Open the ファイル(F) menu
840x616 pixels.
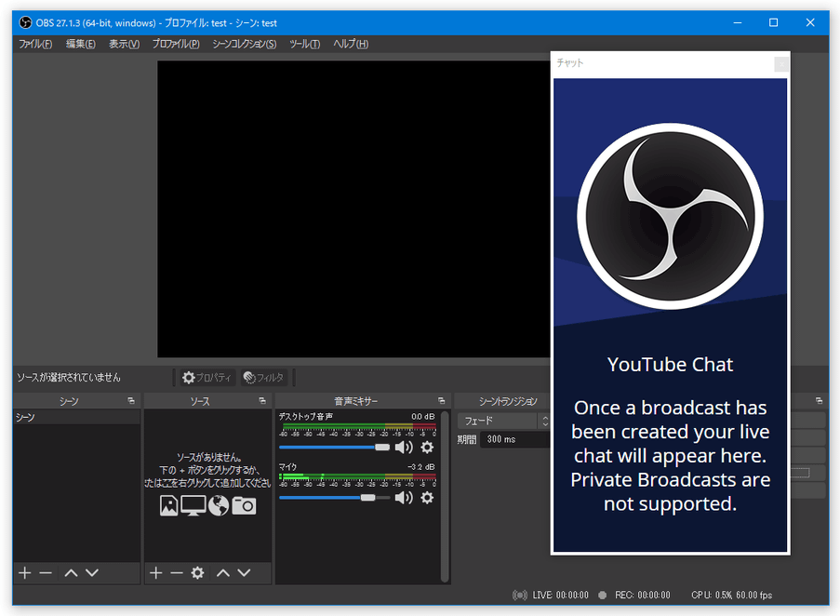[35, 44]
